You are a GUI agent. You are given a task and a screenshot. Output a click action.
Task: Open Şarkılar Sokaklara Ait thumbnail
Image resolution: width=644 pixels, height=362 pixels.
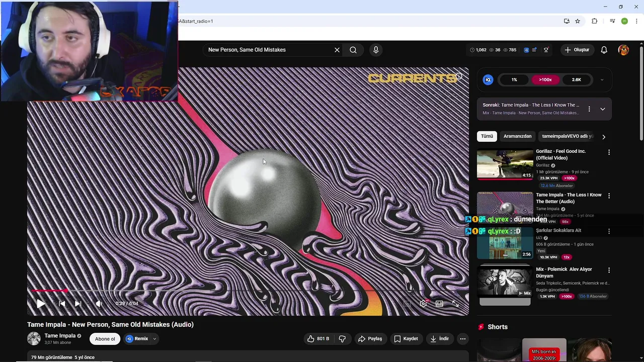505,243
